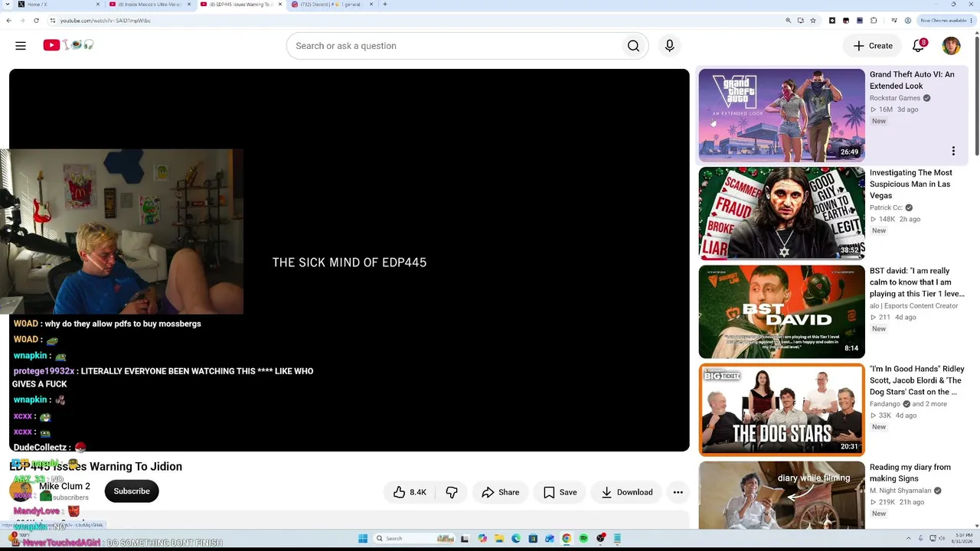Viewport: 980px width, 551px height.
Task: Click the browser address bar URL
Action: tap(106, 21)
